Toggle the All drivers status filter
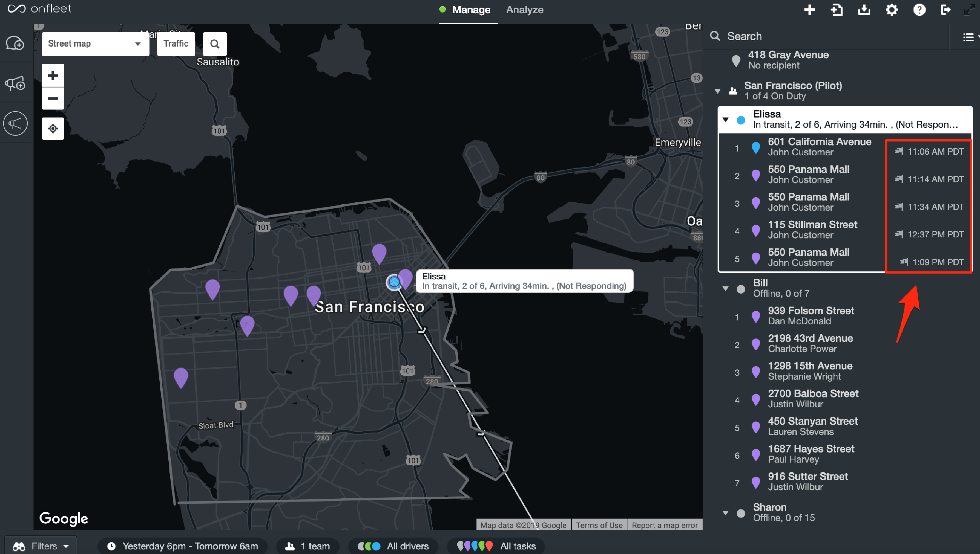 [393, 546]
